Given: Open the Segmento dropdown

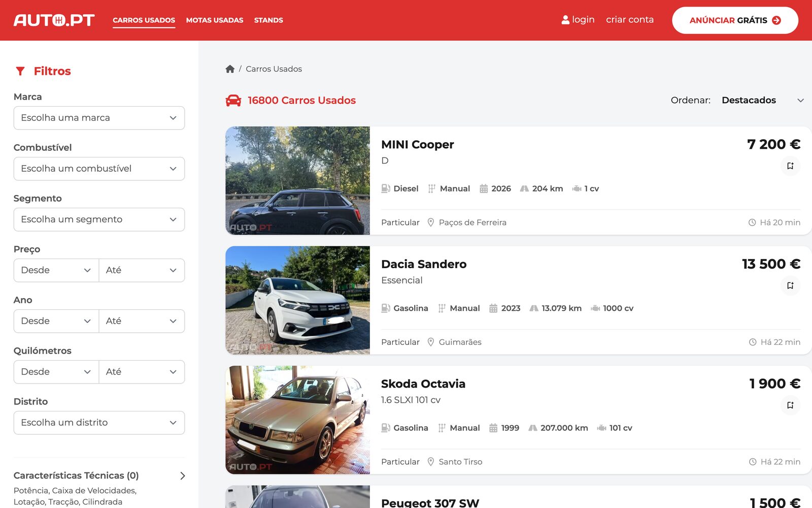Looking at the screenshot, I should [99, 219].
